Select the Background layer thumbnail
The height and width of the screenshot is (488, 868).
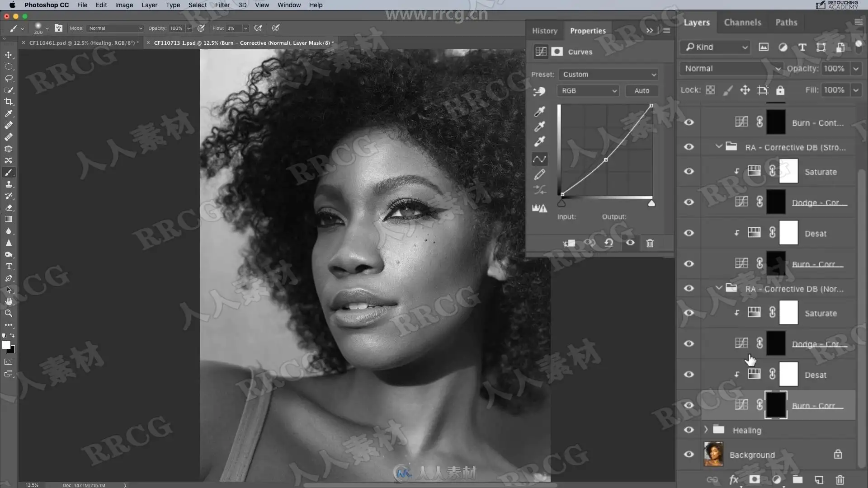point(713,454)
